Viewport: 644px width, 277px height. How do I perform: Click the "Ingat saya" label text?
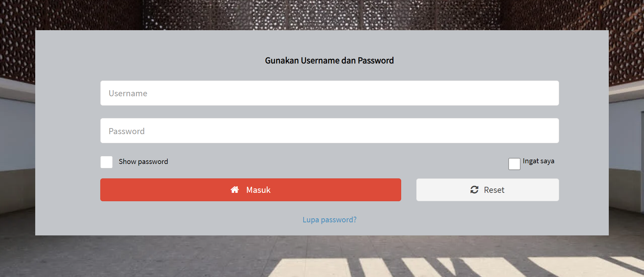(x=538, y=161)
